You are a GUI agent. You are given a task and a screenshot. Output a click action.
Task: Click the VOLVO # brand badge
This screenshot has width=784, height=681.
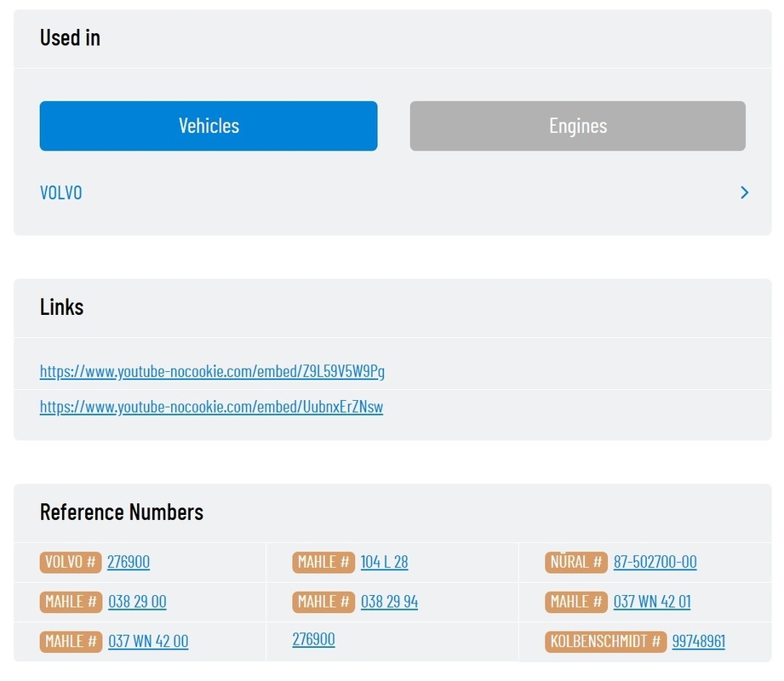pyautogui.click(x=71, y=562)
